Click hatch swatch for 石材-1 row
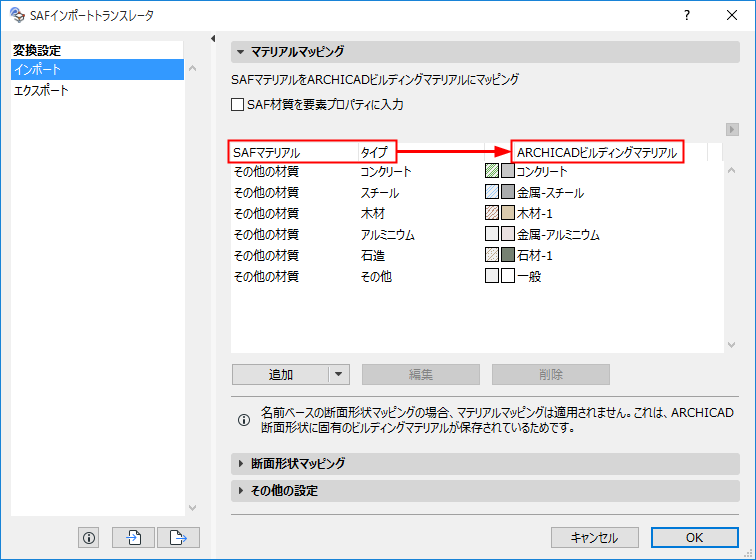 (492, 255)
